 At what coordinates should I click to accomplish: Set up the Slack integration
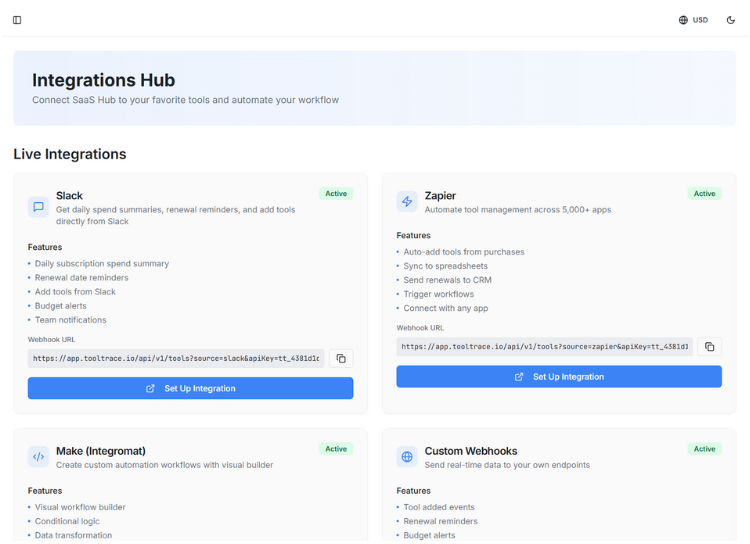(190, 388)
